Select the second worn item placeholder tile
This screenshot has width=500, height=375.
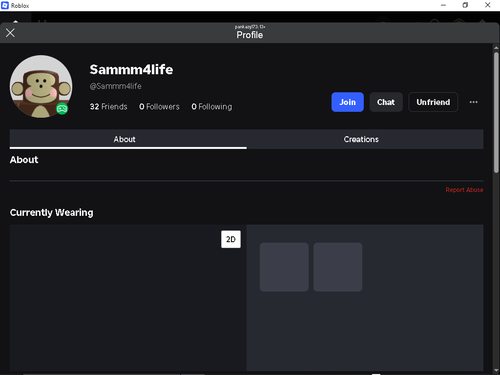[338, 267]
